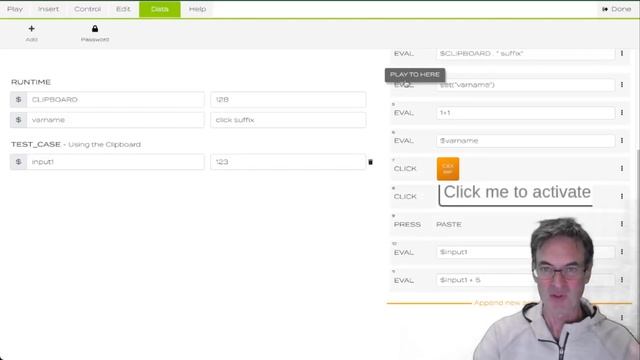Open the Insert menu

[x=49, y=9]
